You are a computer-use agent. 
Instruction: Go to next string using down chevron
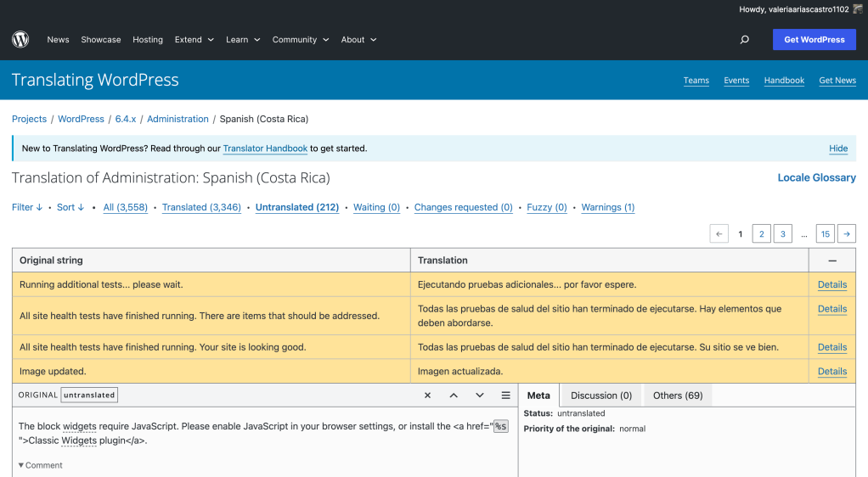480,396
